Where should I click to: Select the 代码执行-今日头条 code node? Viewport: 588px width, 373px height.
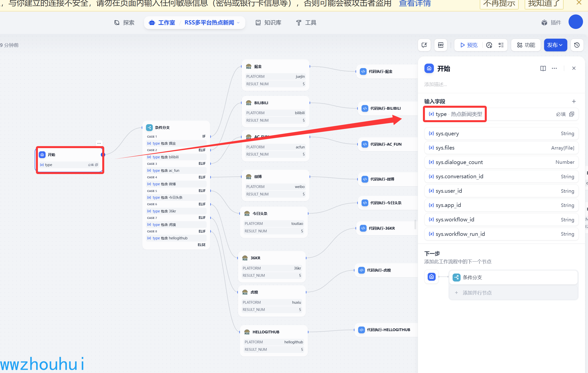pyautogui.click(x=388, y=203)
